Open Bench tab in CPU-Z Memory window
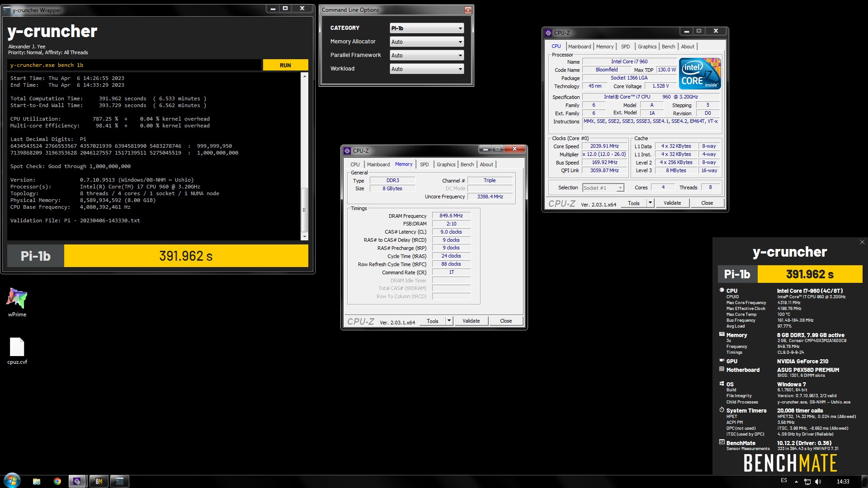This screenshot has height=488, width=868. (467, 164)
